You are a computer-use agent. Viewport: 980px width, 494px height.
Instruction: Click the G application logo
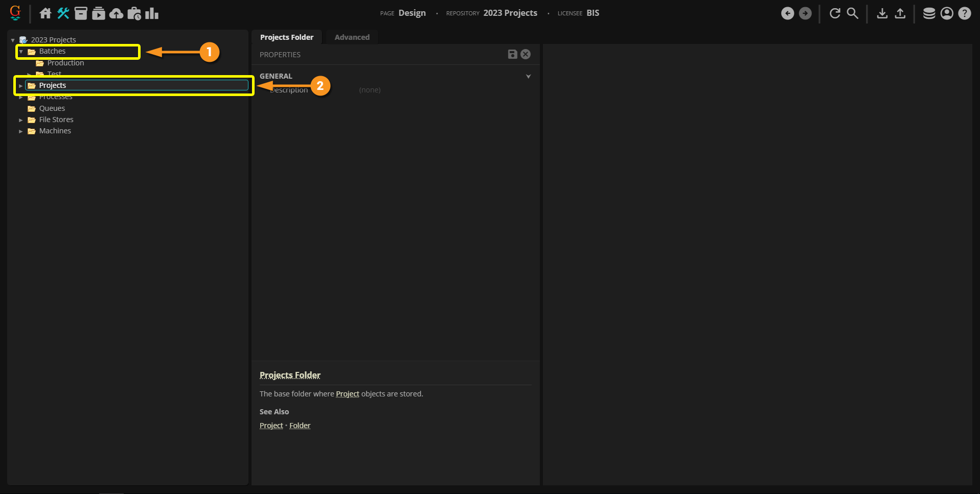(15, 13)
